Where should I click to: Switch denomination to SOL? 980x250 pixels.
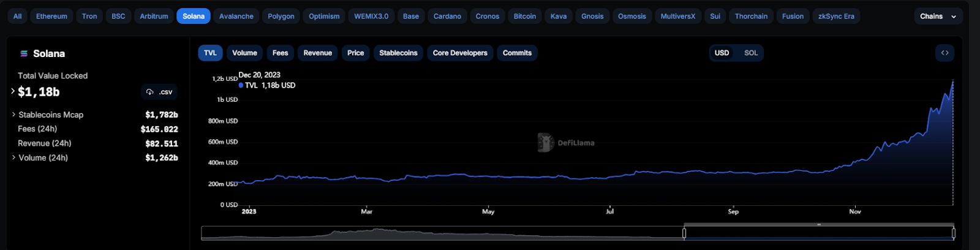tap(751, 53)
